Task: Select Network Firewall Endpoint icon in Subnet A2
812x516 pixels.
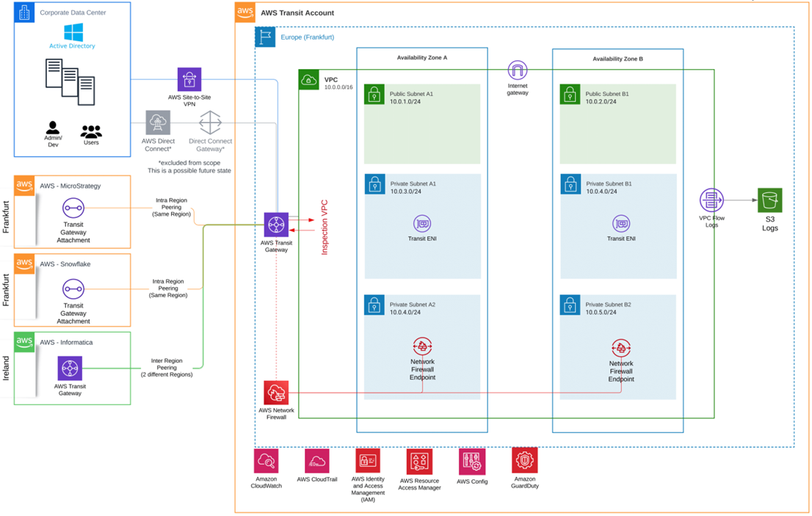Action: [x=422, y=346]
